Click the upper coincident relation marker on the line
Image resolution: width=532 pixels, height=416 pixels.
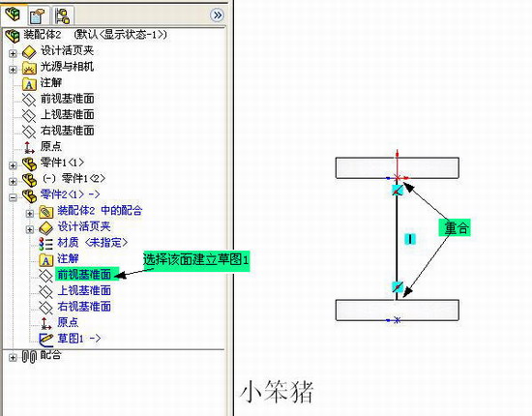coord(398,190)
